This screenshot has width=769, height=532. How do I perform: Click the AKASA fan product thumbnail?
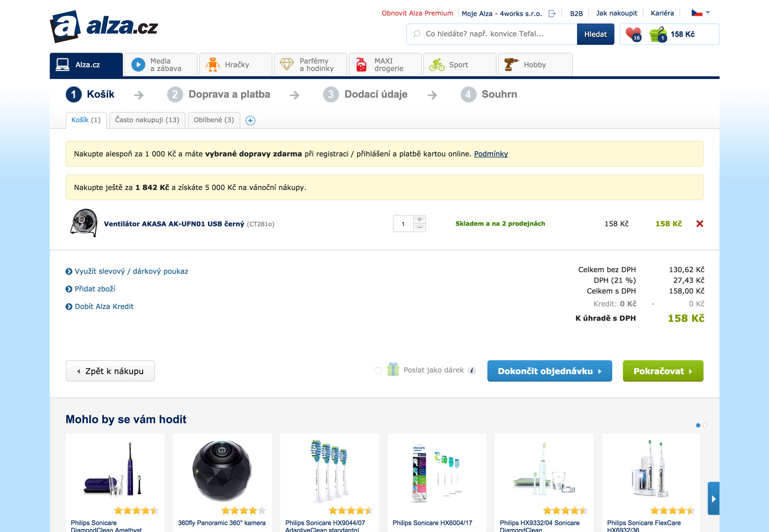(x=84, y=223)
